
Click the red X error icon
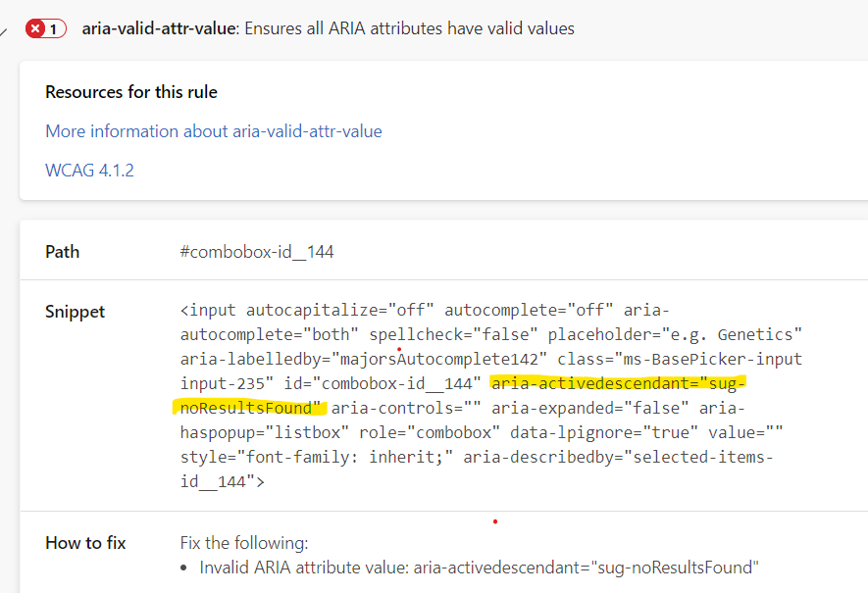tap(34, 27)
